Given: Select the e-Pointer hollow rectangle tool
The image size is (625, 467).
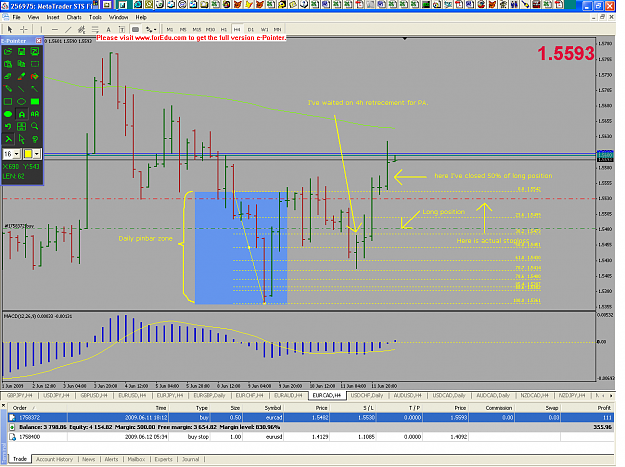Looking at the screenshot, I should 8,102.
